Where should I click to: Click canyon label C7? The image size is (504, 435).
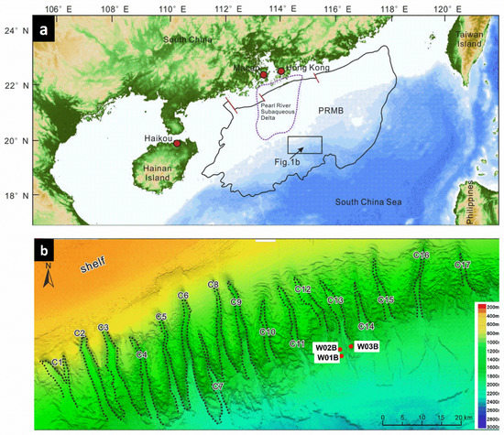click(217, 386)
